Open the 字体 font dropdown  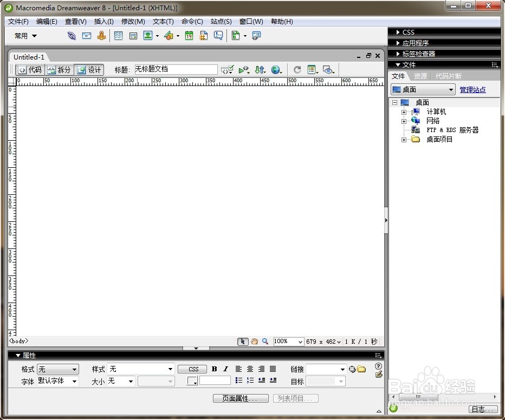(x=58, y=381)
